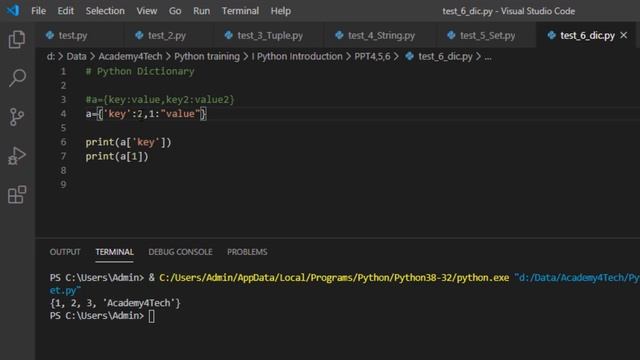Click the 'test_6_dic.py' breadcrumb segment
This screenshot has width=640, height=360.
pos(445,56)
